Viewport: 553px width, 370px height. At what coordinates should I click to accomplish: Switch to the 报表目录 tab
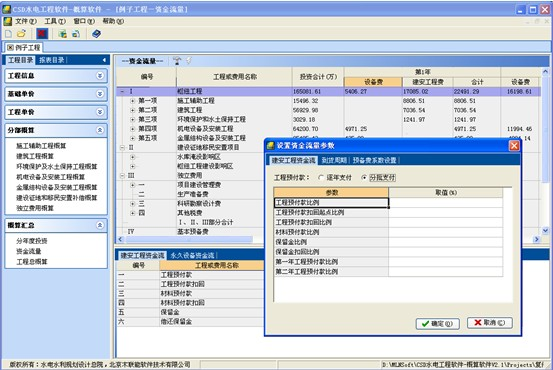[x=52, y=60]
